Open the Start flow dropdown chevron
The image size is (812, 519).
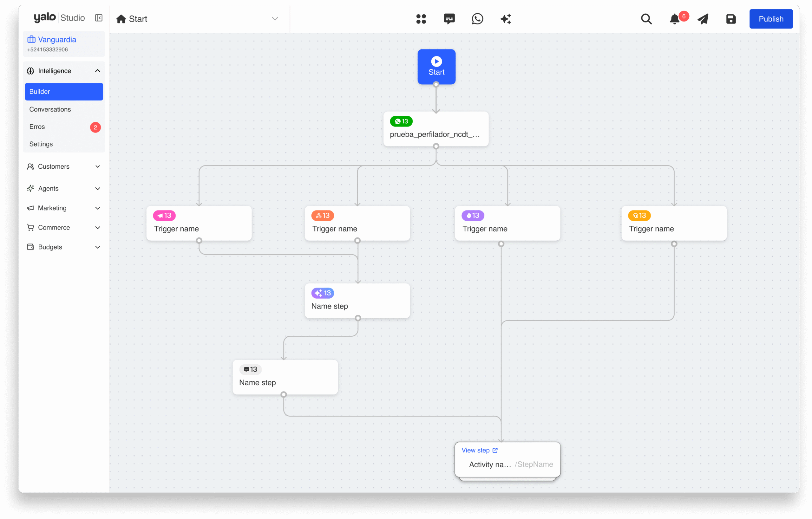(x=275, y=18)
